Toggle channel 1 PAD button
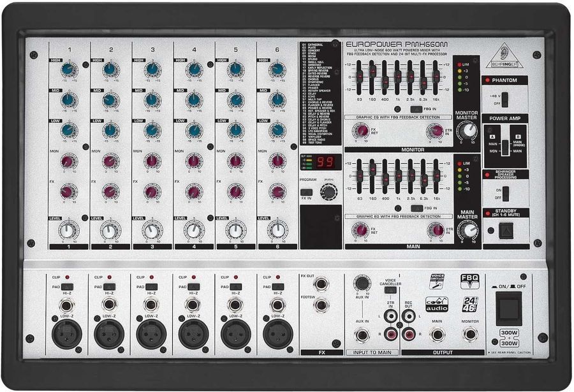 pyautogui.click(x=68, y=287)
